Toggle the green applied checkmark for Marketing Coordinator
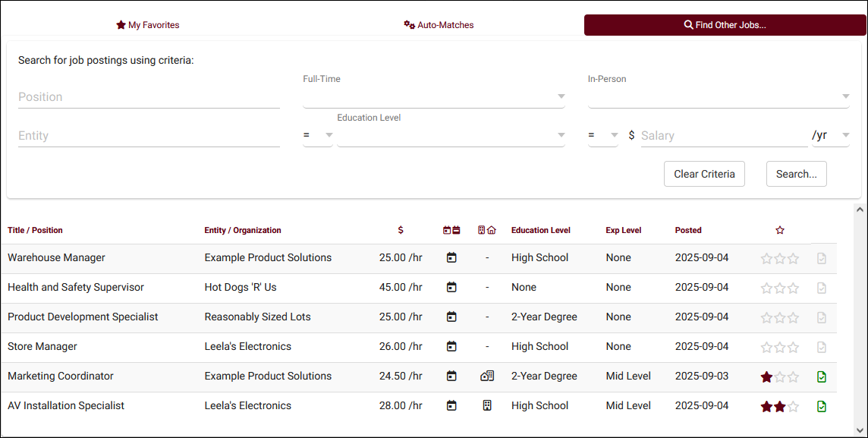 tap(822, 377)
